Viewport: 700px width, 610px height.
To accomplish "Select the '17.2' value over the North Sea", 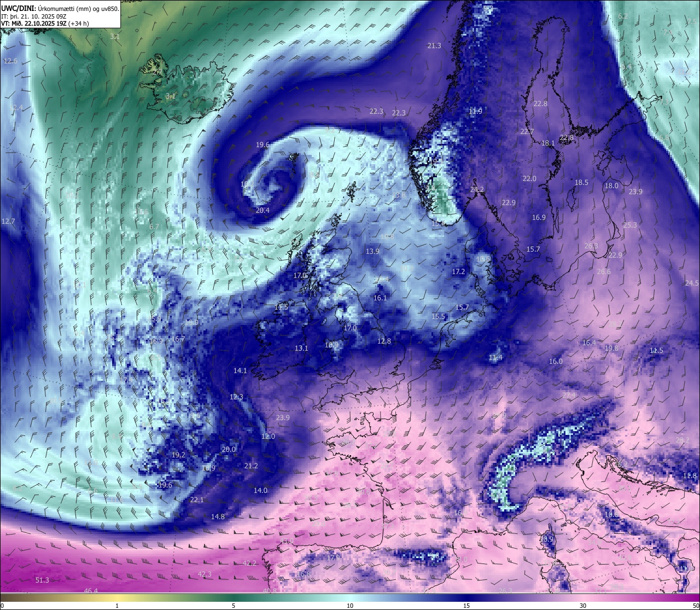I will coord(458,272).
